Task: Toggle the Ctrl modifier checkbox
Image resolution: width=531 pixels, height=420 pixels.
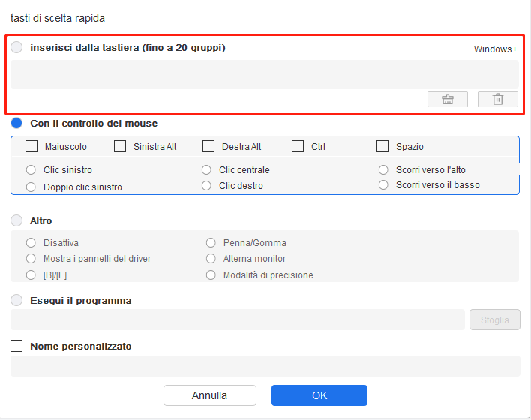Action: (x=298, y=146)
